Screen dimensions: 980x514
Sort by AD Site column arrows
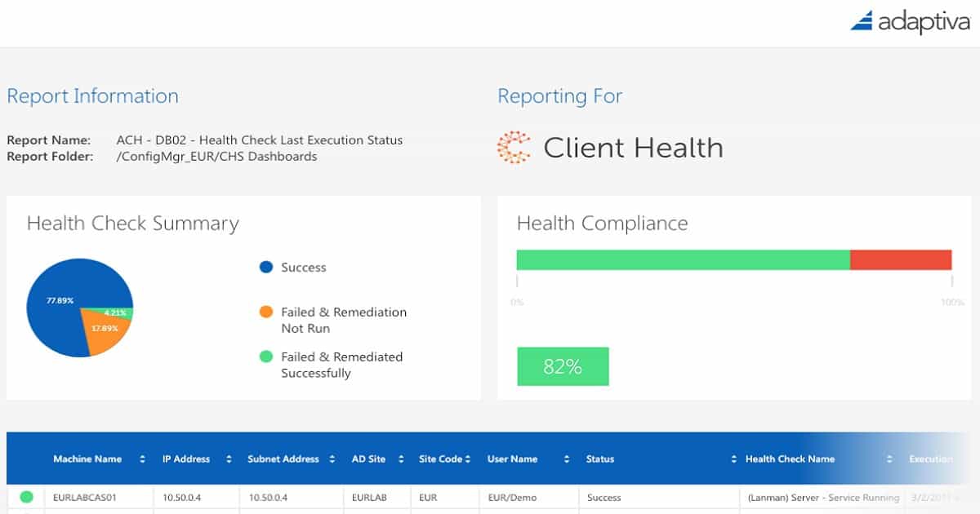(x=401, y=459)
